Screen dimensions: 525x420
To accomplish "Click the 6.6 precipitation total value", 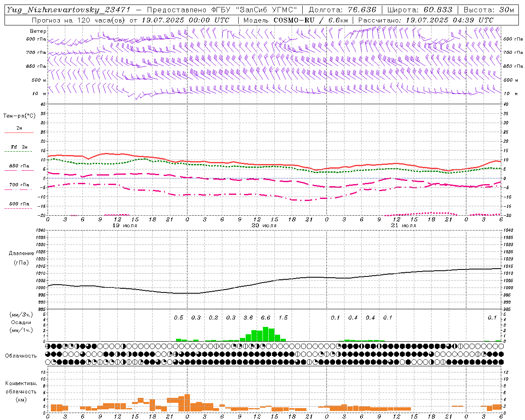I will pos(265,318).
